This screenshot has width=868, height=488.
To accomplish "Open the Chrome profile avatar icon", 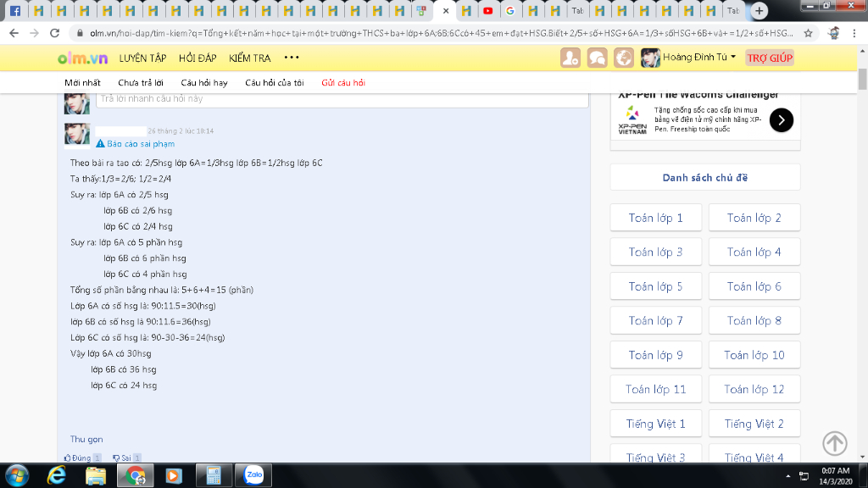I will pos(833,33).
